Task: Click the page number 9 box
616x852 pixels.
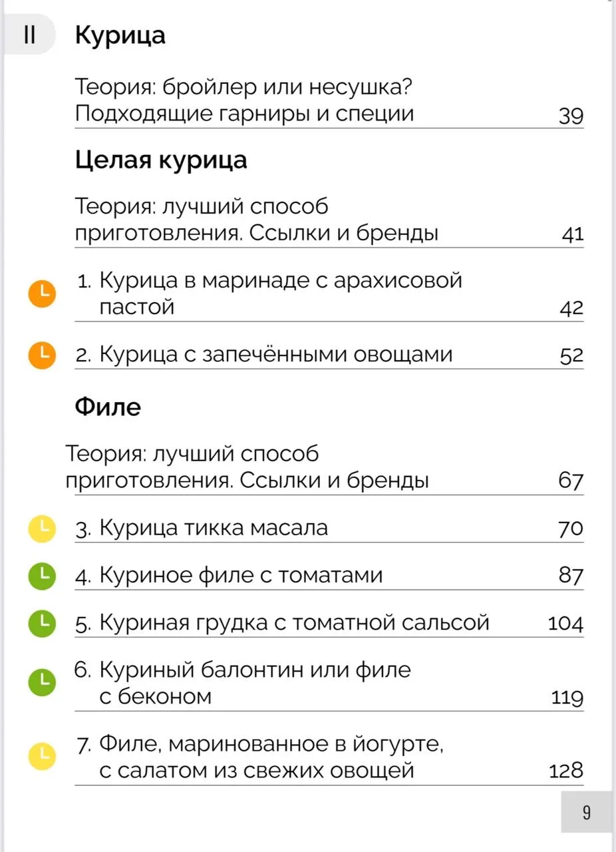Action: [x=586, y=812]
